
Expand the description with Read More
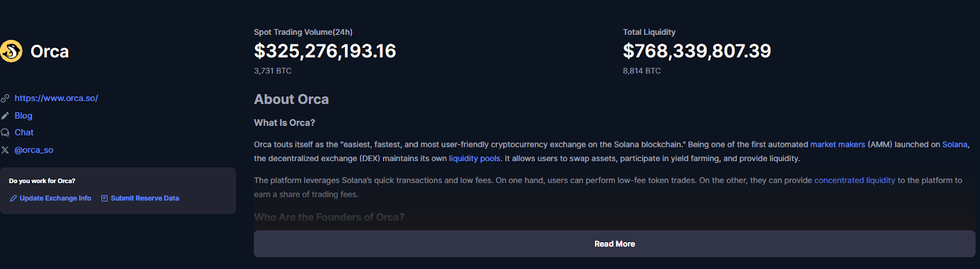click(614, 244)
